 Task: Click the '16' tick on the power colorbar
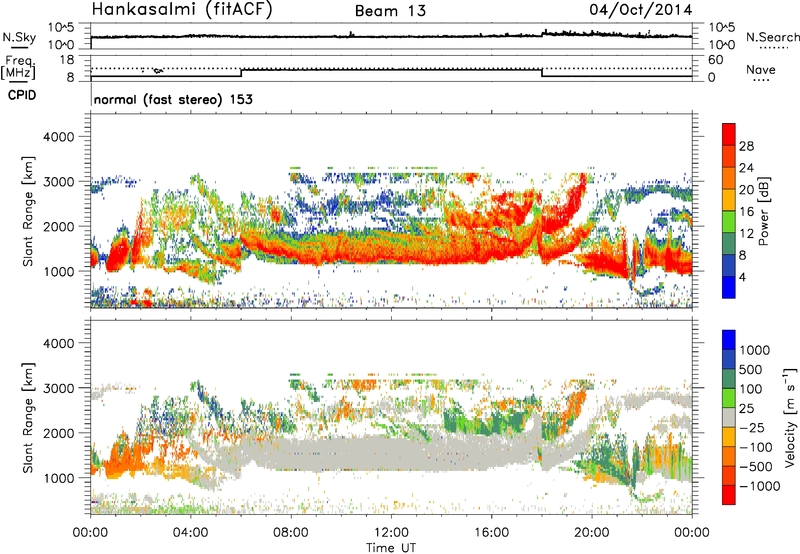(746, 212)
